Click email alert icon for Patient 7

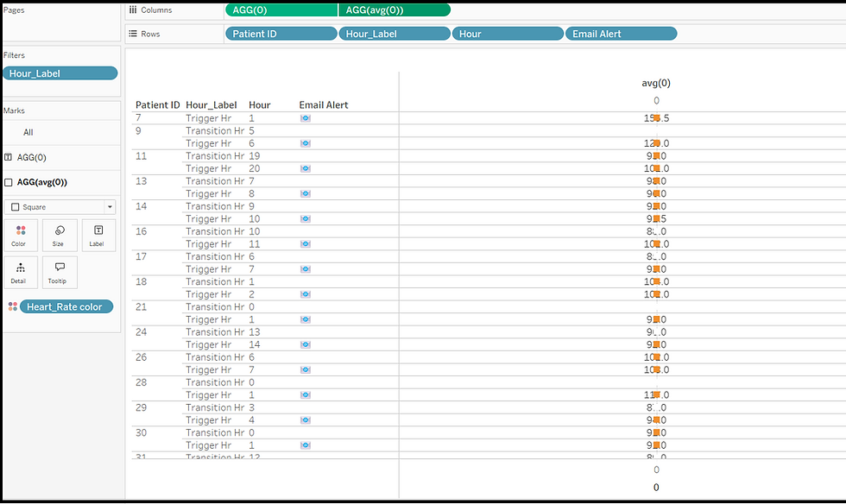pyautogui.click(x=306, y=118)
